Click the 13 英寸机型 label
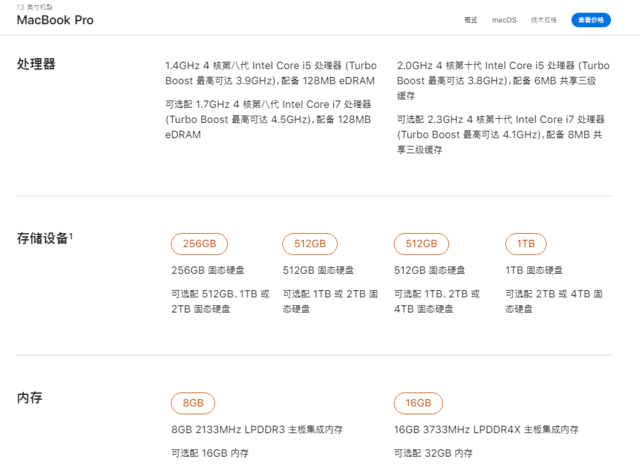 34,7
